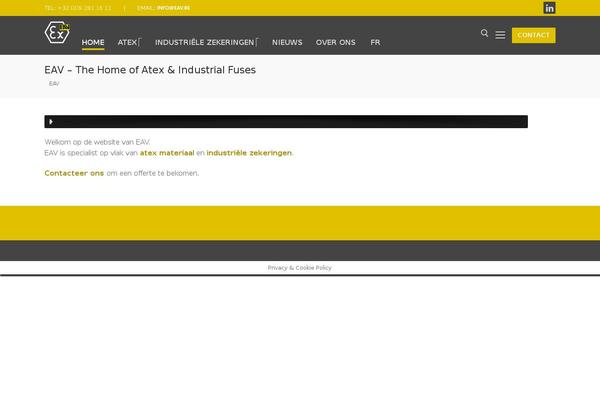Open the hamburger menu icon

[x=500, y=35]
